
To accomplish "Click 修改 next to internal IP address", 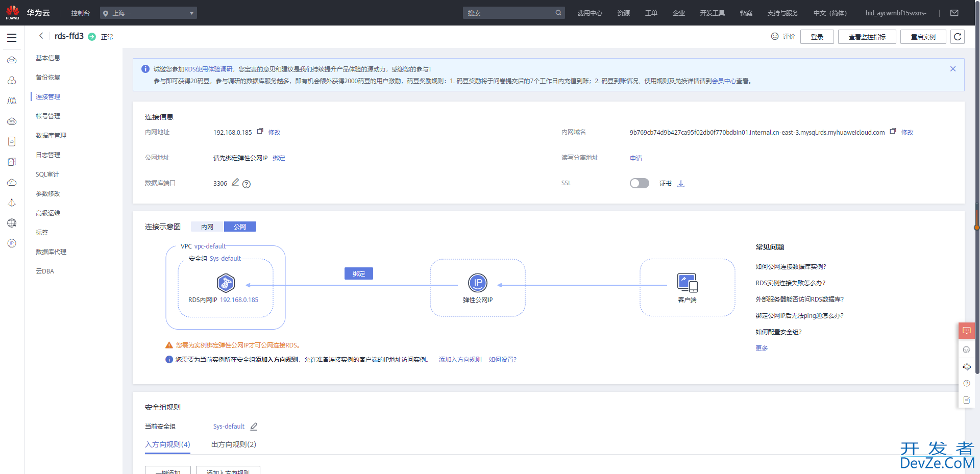I will pyautogui.click(x=275, y=133).
